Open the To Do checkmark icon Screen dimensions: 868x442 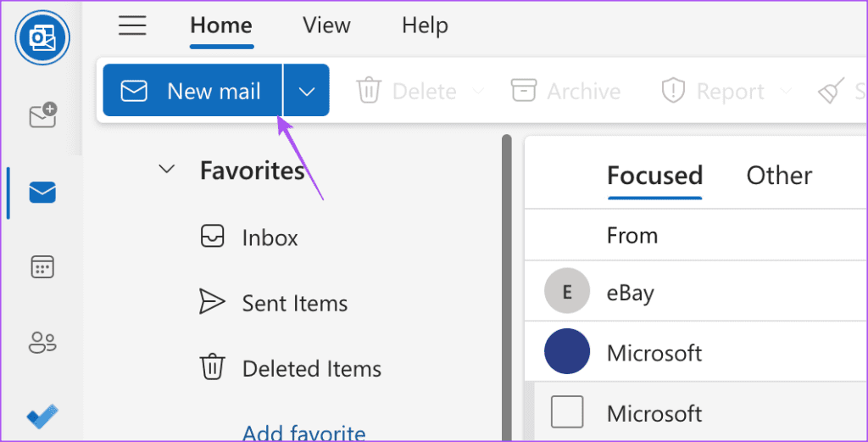click(x=42, y=417)
